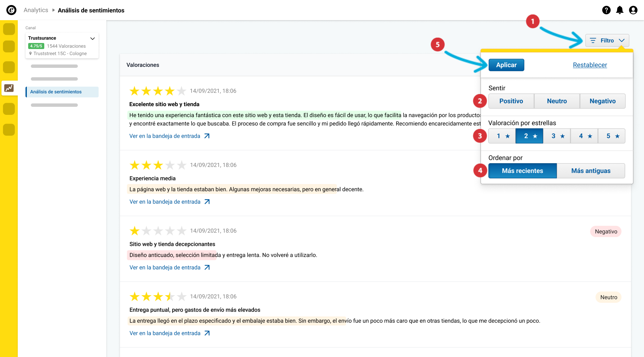Select the Analytics chart sidebar icon
644x357 pixels.
point(9,88)
